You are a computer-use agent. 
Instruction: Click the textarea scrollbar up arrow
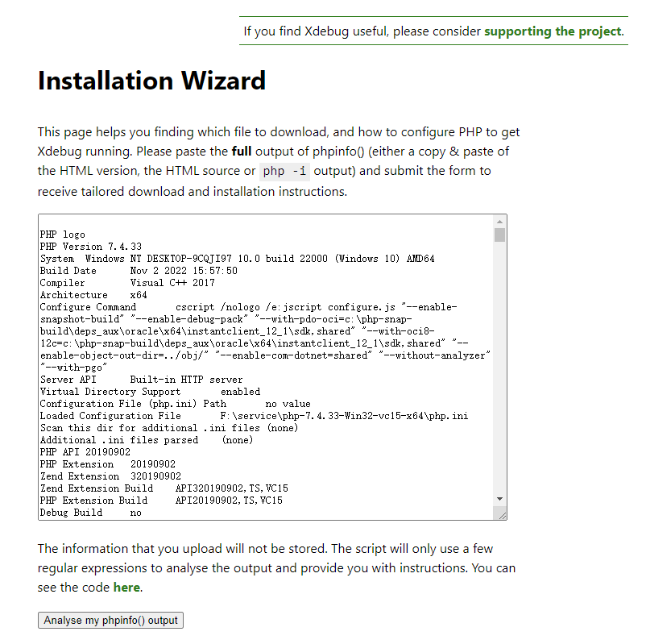[500, 221]
